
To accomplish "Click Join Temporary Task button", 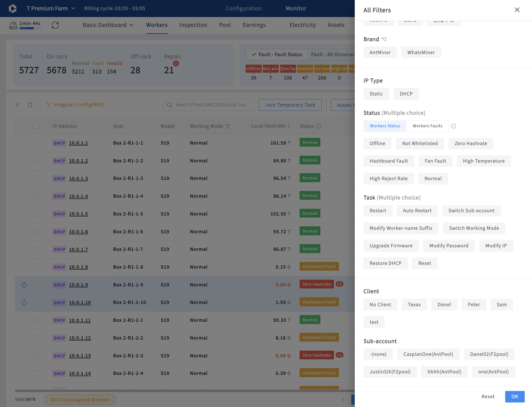I will 290,105.
